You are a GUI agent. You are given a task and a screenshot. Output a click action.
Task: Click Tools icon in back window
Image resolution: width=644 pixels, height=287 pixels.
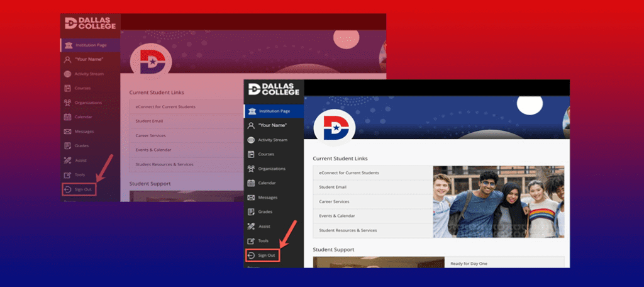pos(68,175)
